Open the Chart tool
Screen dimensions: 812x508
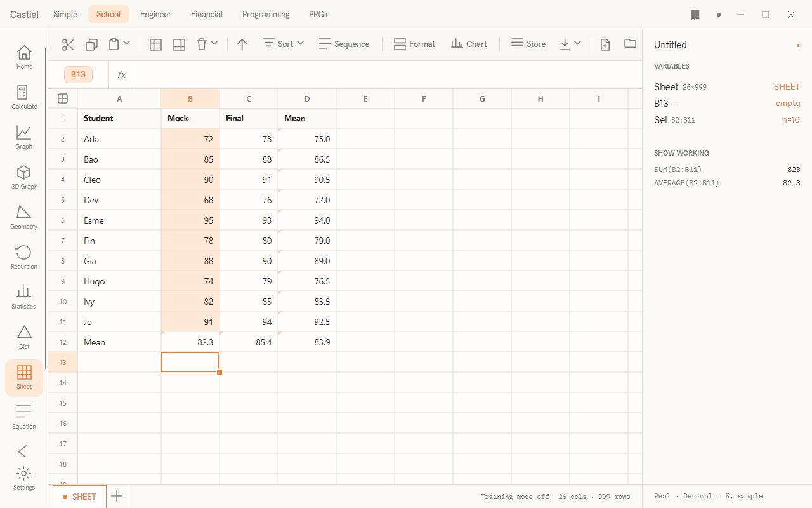point(469,44)
